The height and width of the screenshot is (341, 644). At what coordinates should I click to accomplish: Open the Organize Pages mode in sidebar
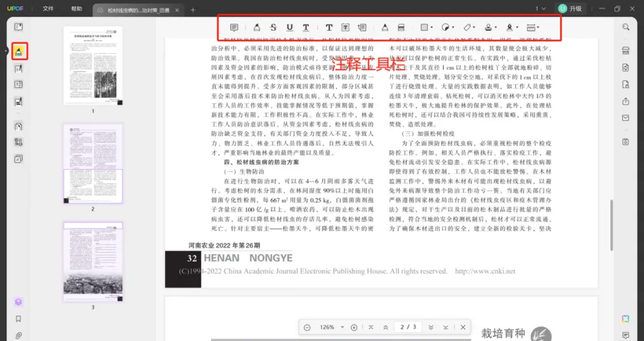coord(18,126)
